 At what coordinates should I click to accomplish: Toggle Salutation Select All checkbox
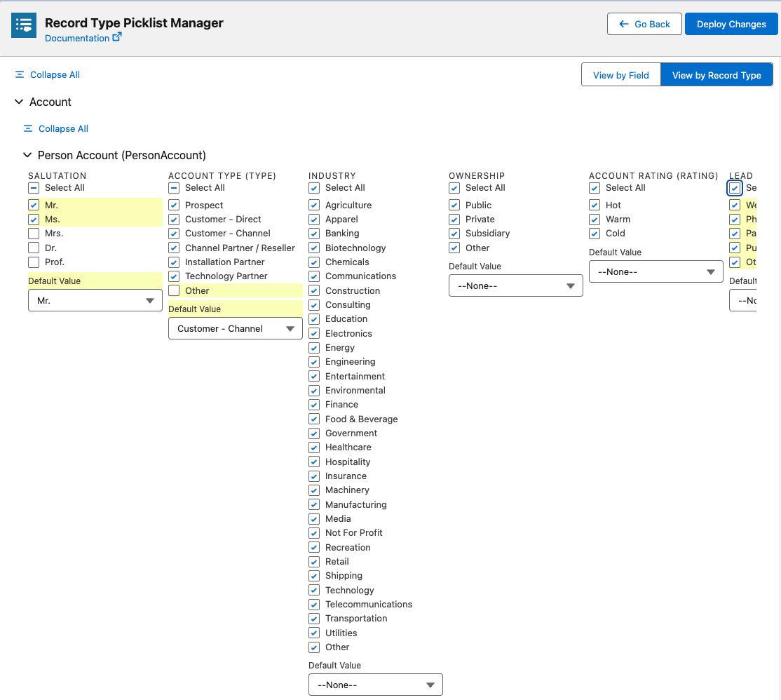click(34, 188)
